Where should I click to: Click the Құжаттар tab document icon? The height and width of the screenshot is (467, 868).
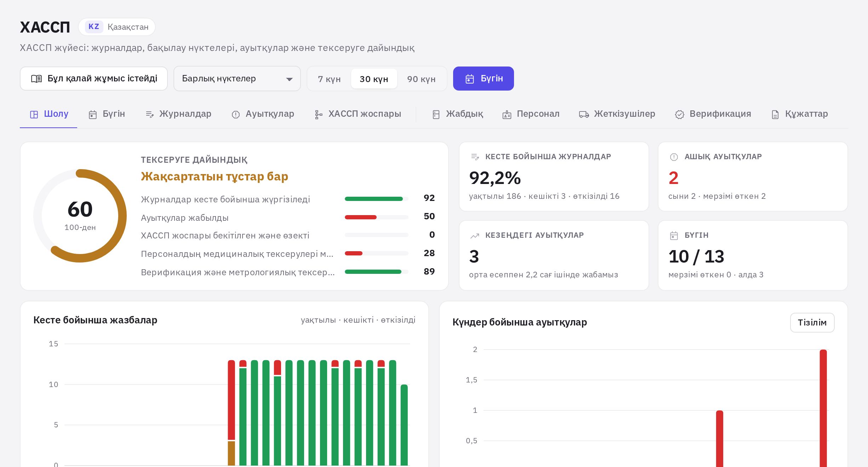click(x=775, y=114)
